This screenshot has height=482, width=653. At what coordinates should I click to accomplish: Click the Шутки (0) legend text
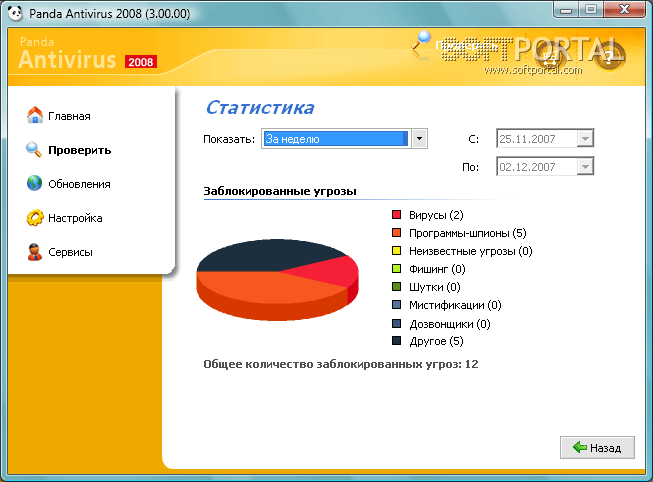pos(434,287)
